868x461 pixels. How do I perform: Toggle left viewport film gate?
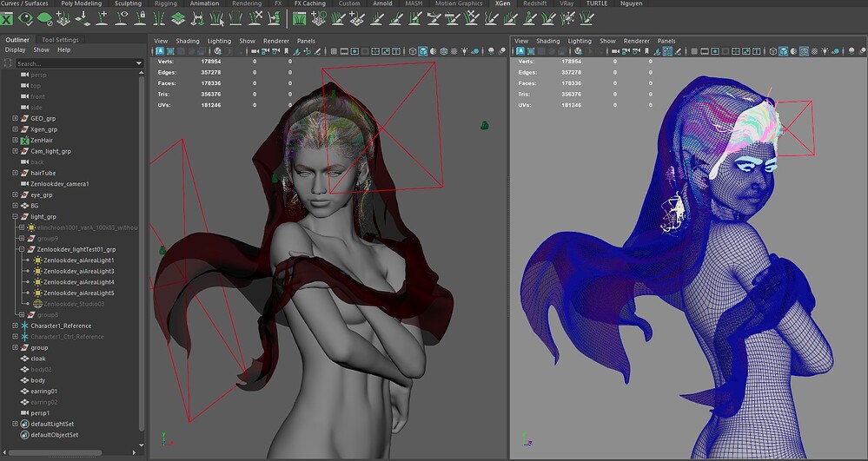pyautogui.click(x=344, y=51)
